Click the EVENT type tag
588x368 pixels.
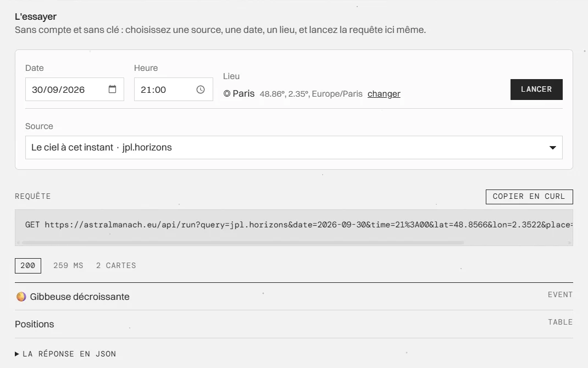(x=561, y=294)
